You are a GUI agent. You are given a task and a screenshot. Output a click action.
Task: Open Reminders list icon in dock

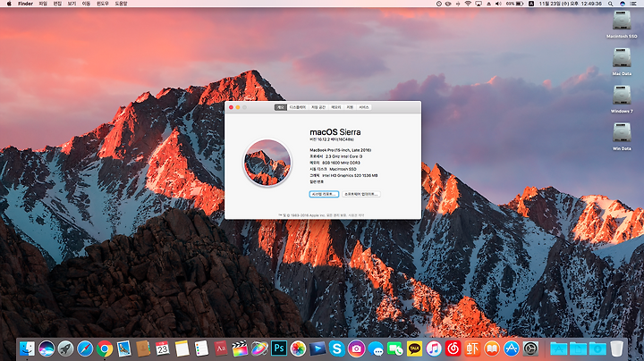[201, 348]
